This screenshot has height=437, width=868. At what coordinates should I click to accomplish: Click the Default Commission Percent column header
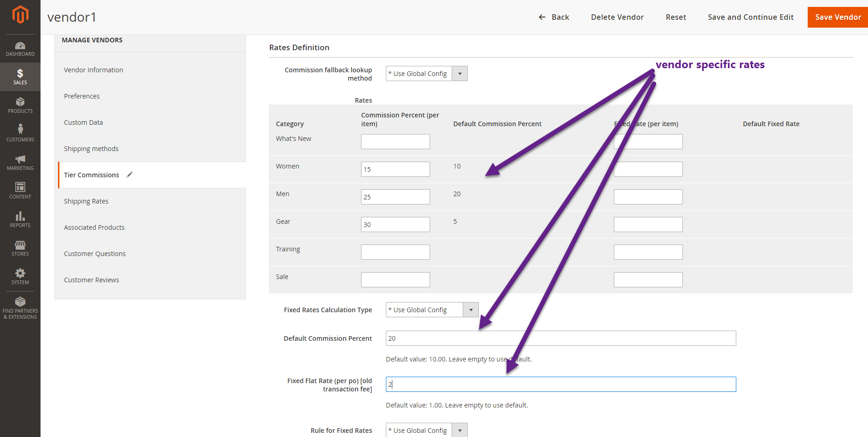(x=497, y=124)
